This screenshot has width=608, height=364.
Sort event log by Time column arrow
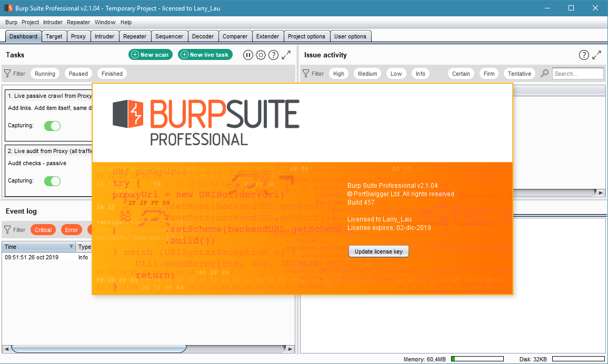[72, 247]
